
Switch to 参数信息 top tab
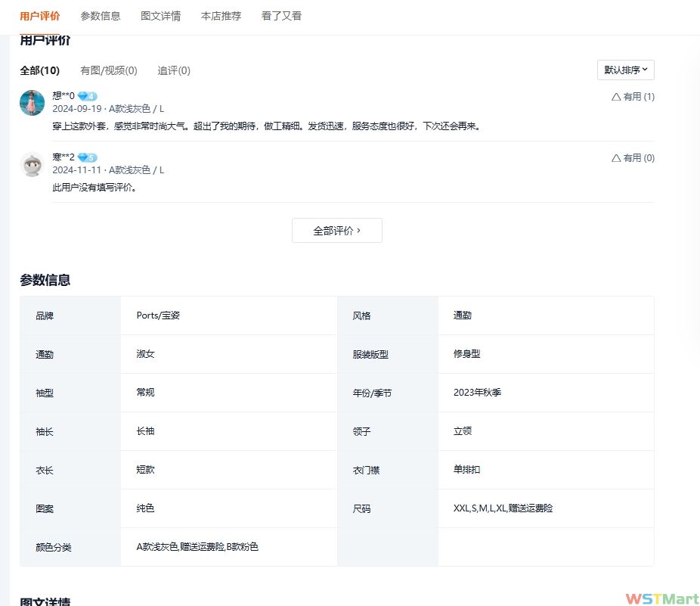coord(101,16)
